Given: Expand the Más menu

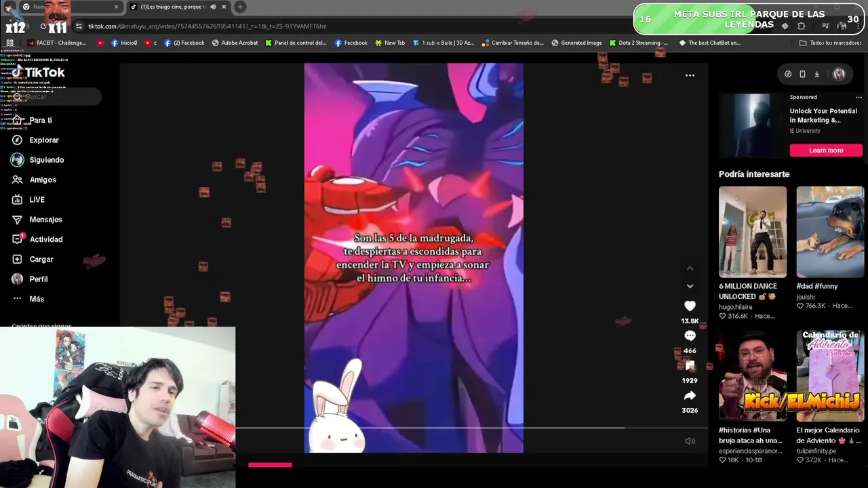Looking at the screenshot, I should coord(28,299).
